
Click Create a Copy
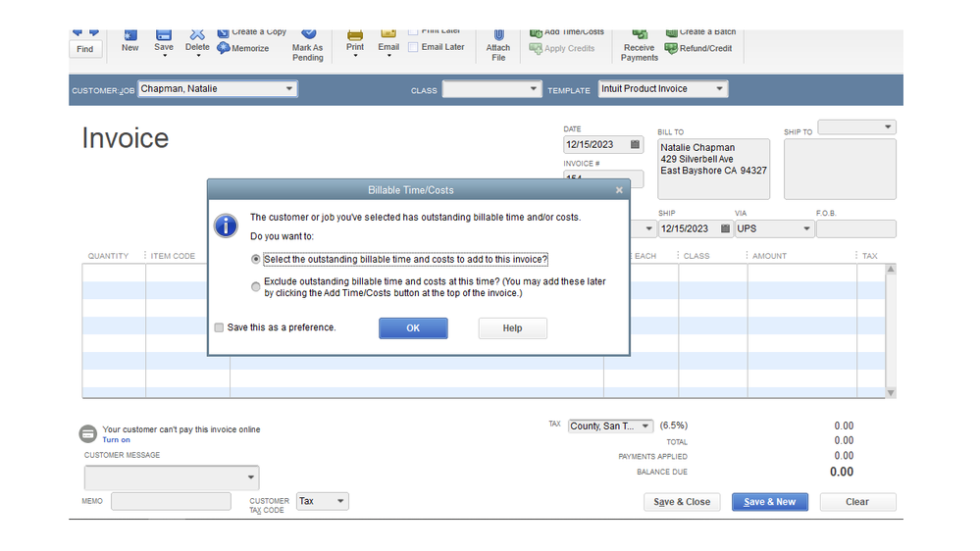(x=252, y=32)
